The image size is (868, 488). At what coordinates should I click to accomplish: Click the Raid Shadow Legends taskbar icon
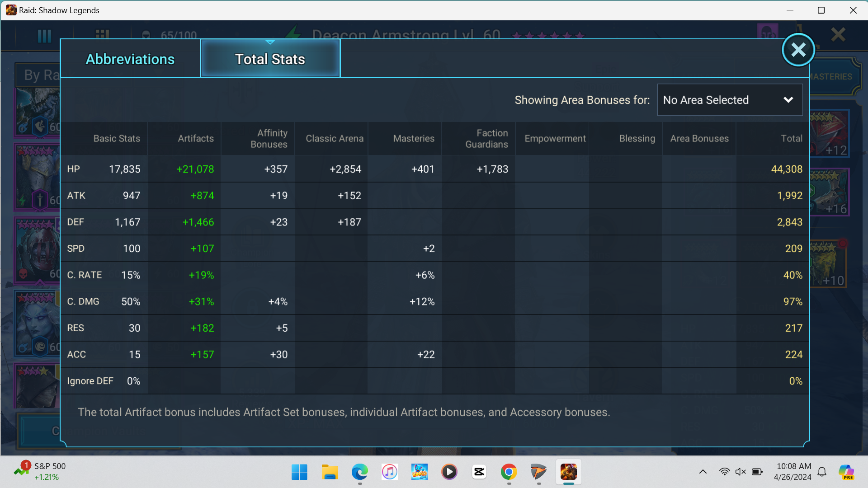568,472
